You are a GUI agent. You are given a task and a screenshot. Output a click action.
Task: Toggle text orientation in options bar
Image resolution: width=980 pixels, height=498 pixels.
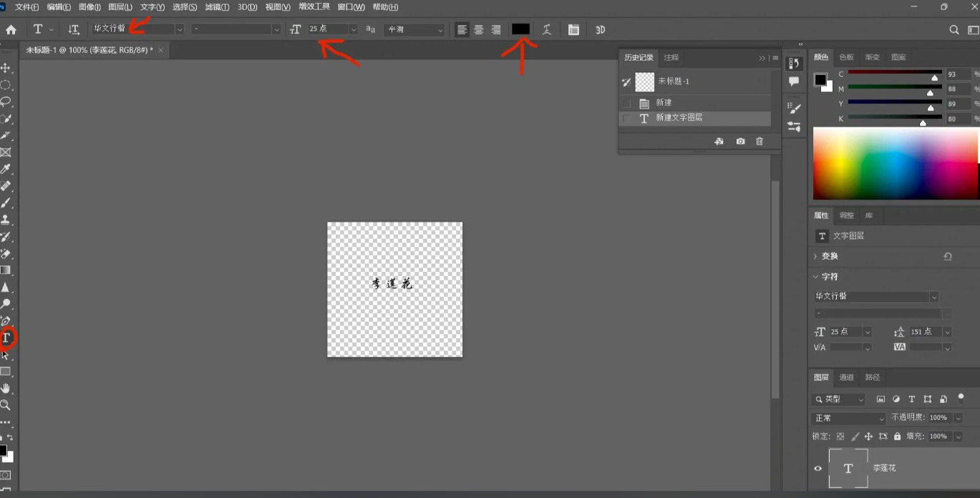click(74, 29)
